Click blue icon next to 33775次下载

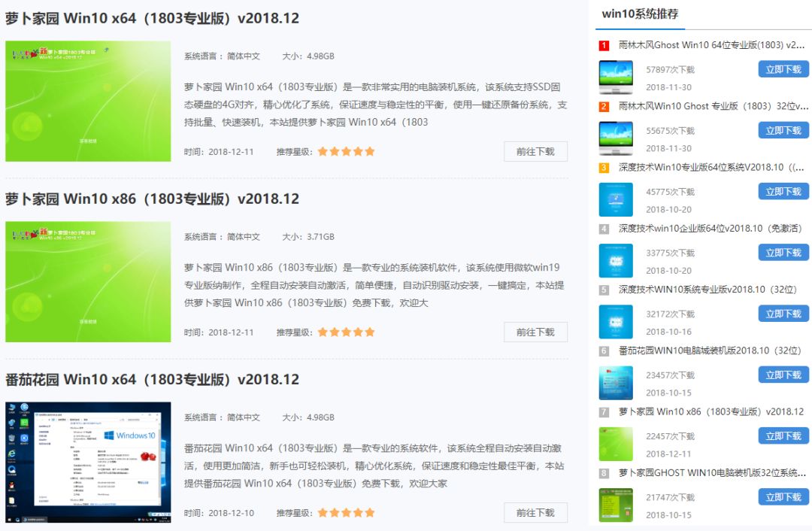tap(616, 260)
